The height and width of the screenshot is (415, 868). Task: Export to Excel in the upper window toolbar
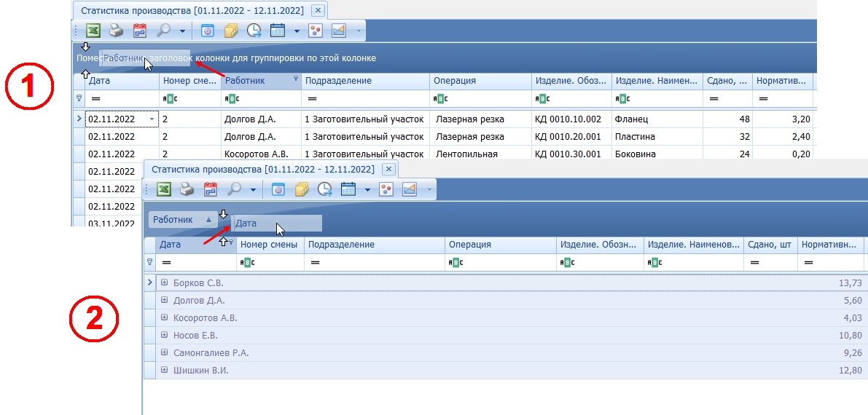click(93, 31)
